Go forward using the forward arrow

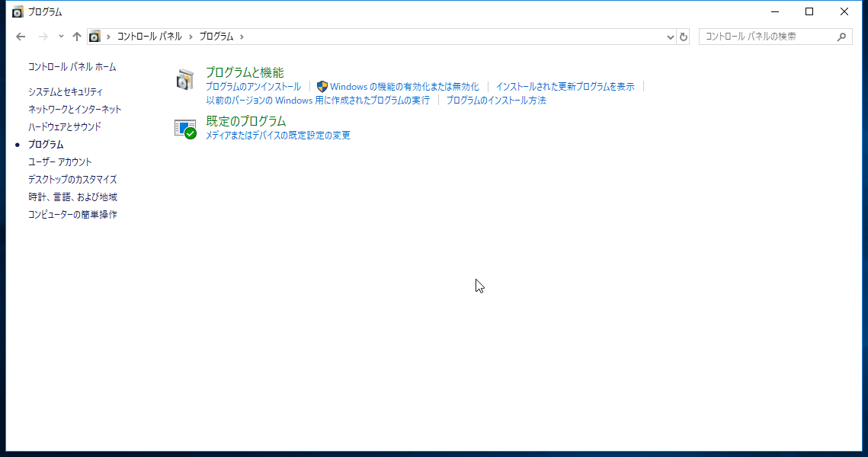click(x=43, y=37)
